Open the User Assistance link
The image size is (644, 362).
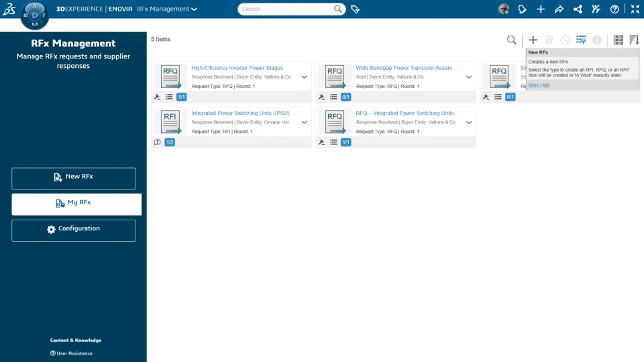point(72,353)
